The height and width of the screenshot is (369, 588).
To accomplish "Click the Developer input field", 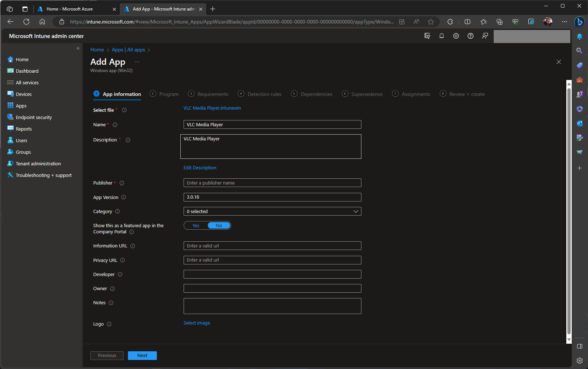I will [x=272, y=274].
